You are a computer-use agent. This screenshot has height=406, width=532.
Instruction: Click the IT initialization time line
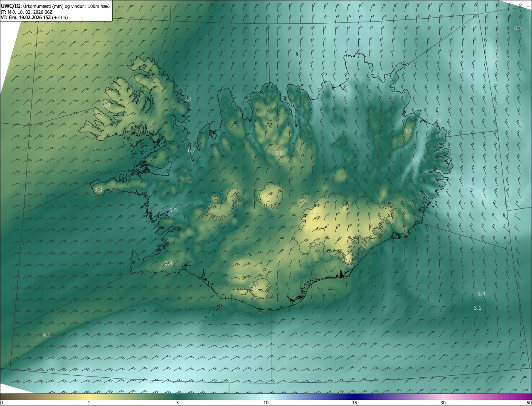click(x=34, y=12)
